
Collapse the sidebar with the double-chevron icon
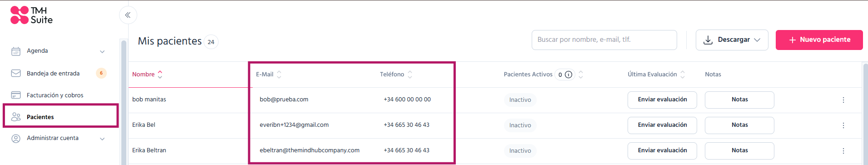tap(128, 15)
